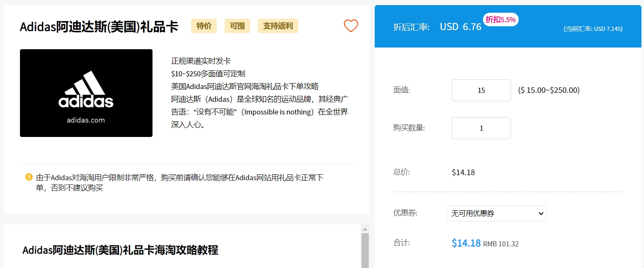Screen dimensions: 644x268
Task: Click the 可囤 tag
Action: point(237,26)
